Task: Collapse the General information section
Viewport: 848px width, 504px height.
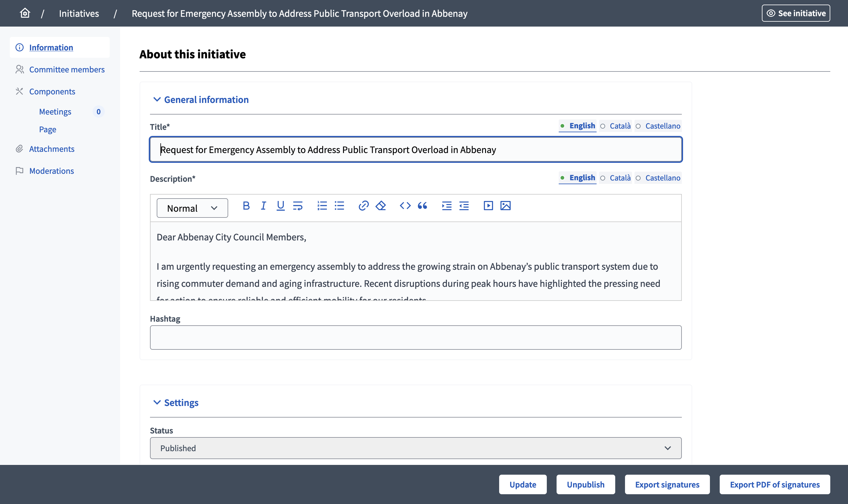Action: click(201, 100)
